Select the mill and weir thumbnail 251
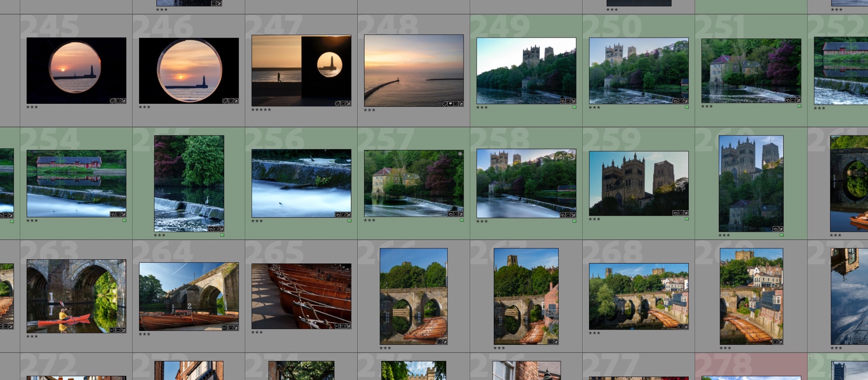The height and width of the screenshot is (380, 868). (x=751, y=71)
